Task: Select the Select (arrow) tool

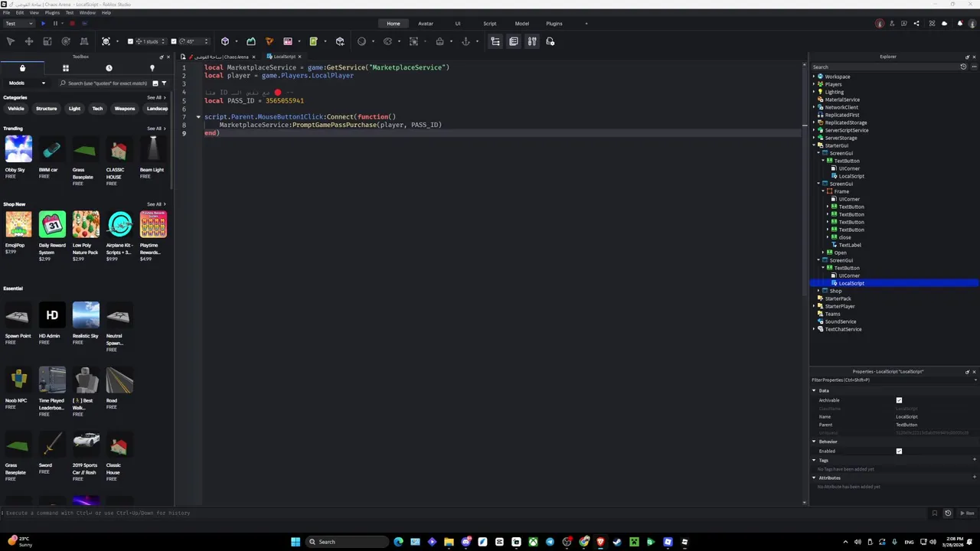Action: [x=11, y=41]
